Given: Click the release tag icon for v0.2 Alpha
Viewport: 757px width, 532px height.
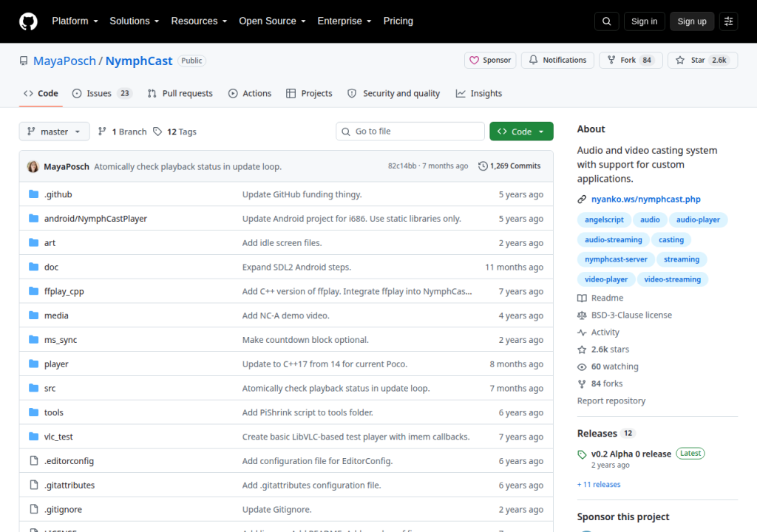Looking at the screenshot, I should pos(582,454).
